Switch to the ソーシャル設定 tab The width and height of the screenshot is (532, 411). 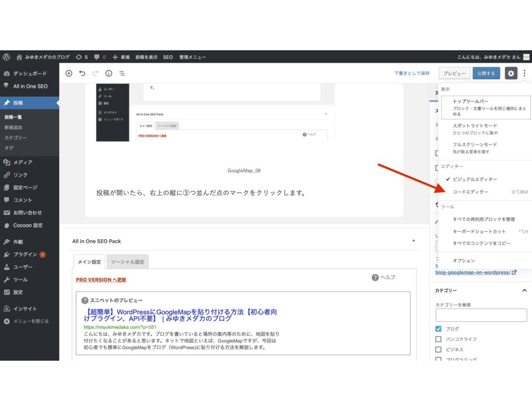[x=128, y=262]
